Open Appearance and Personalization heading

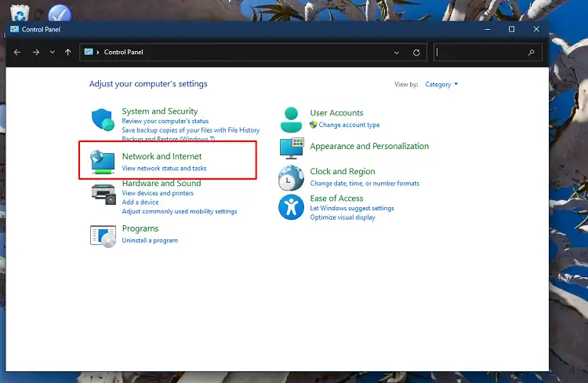[x=369, y=146]
